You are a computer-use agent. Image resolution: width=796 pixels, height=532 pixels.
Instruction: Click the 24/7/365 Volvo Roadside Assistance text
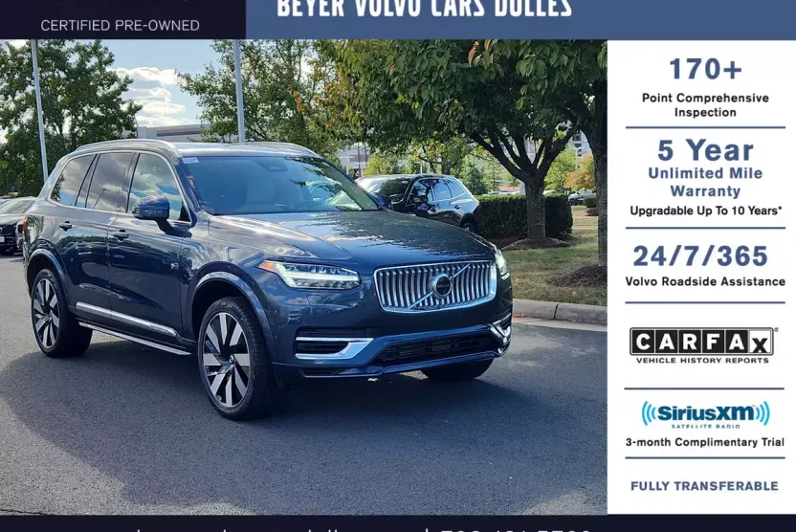[x=705, y=265]
